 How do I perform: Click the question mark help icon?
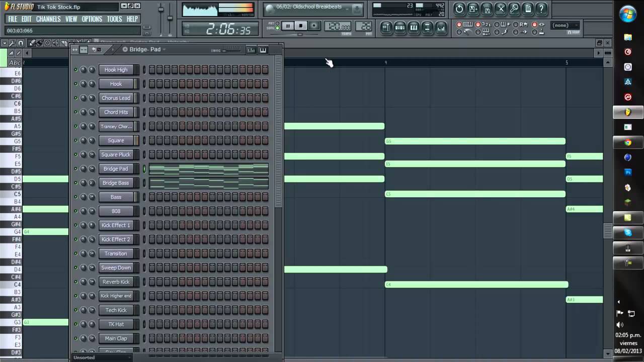pyautogui.click(x=541, y=9)
